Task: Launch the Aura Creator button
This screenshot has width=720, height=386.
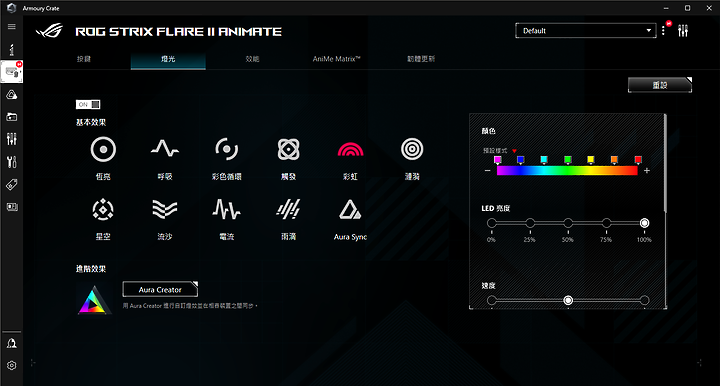Action: click(160, 290)
